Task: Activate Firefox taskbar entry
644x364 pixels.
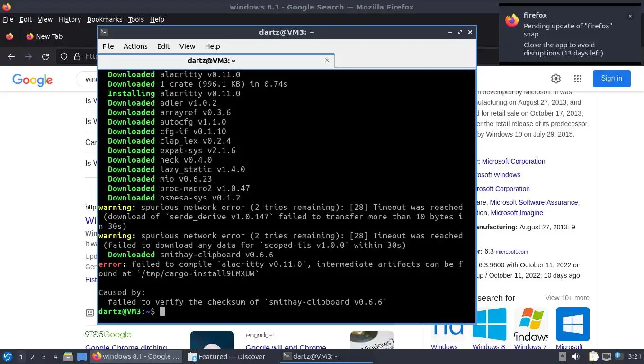Action: coord(136,356)
